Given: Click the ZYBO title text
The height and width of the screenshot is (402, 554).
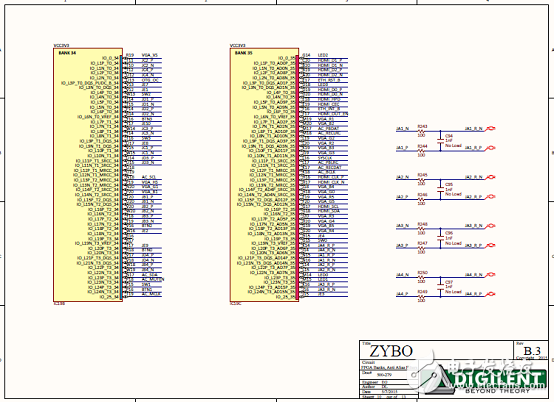Looking at the screenshot, I should 391,351.
